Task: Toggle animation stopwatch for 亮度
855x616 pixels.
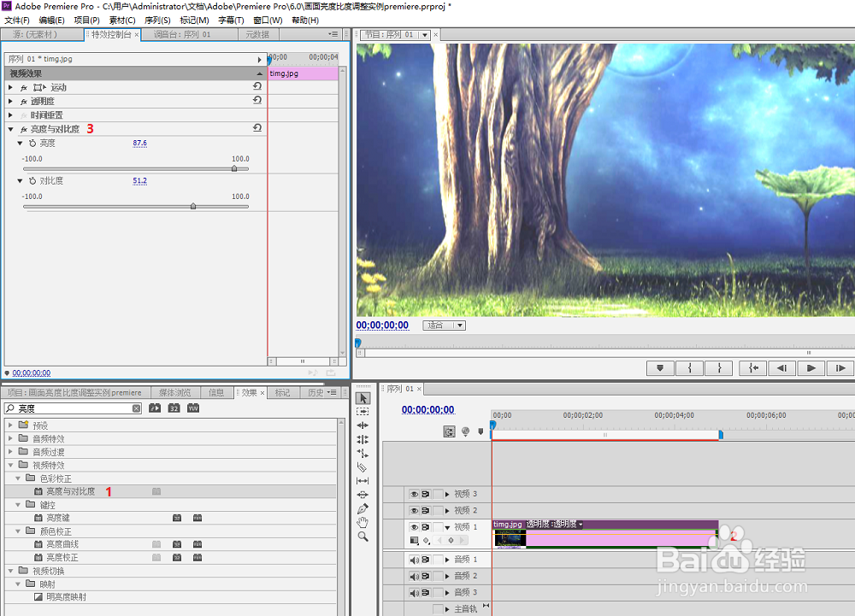Action: [x=32, y=143]
